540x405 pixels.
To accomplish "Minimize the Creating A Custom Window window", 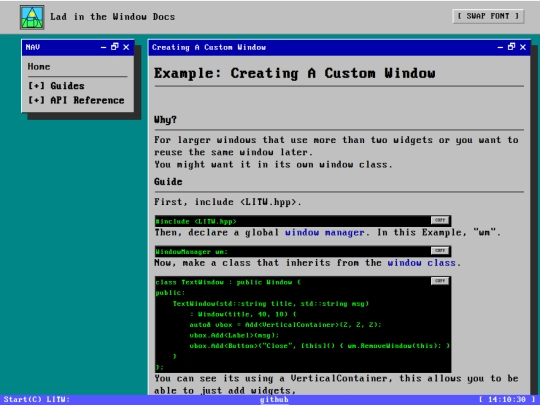I will point(500,47).
